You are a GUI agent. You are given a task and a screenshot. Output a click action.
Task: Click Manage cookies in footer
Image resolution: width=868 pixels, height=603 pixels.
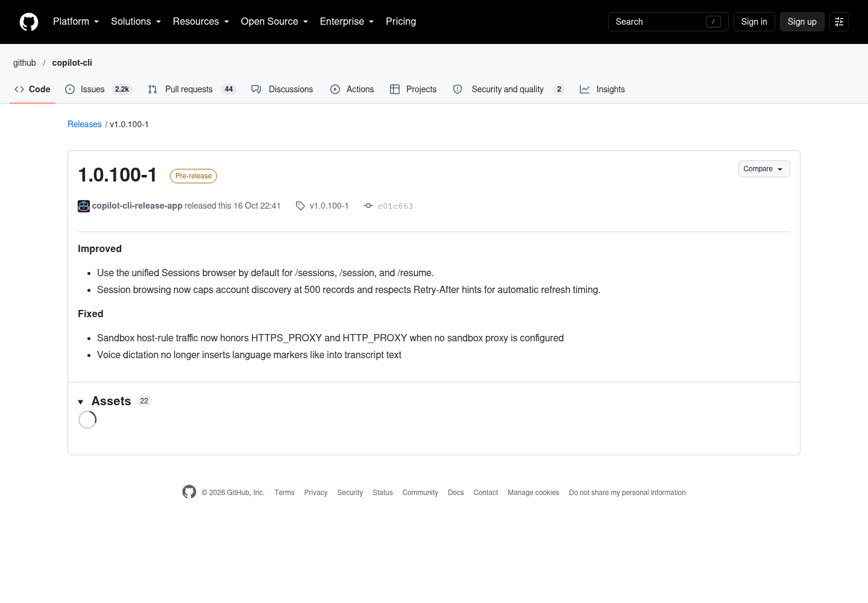533,493
